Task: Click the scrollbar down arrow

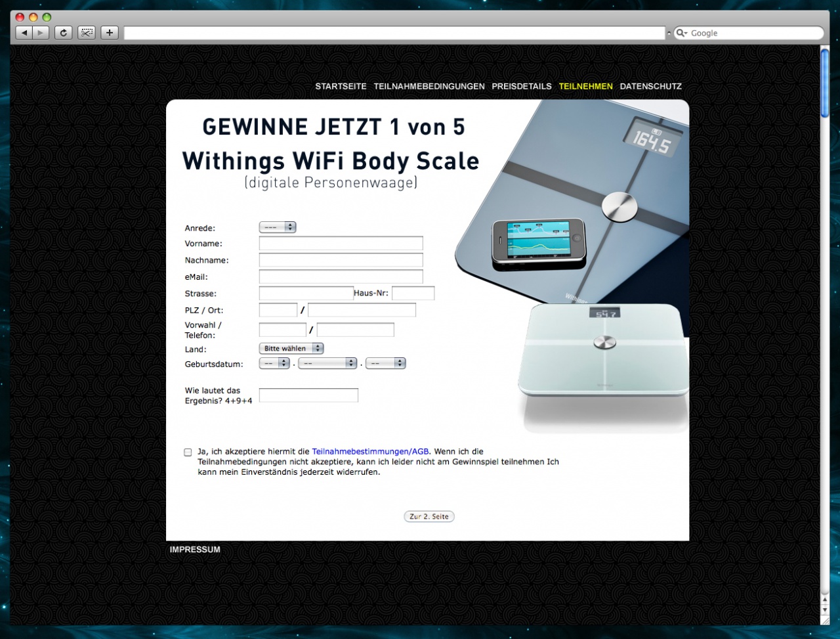Action: [825, 611]
